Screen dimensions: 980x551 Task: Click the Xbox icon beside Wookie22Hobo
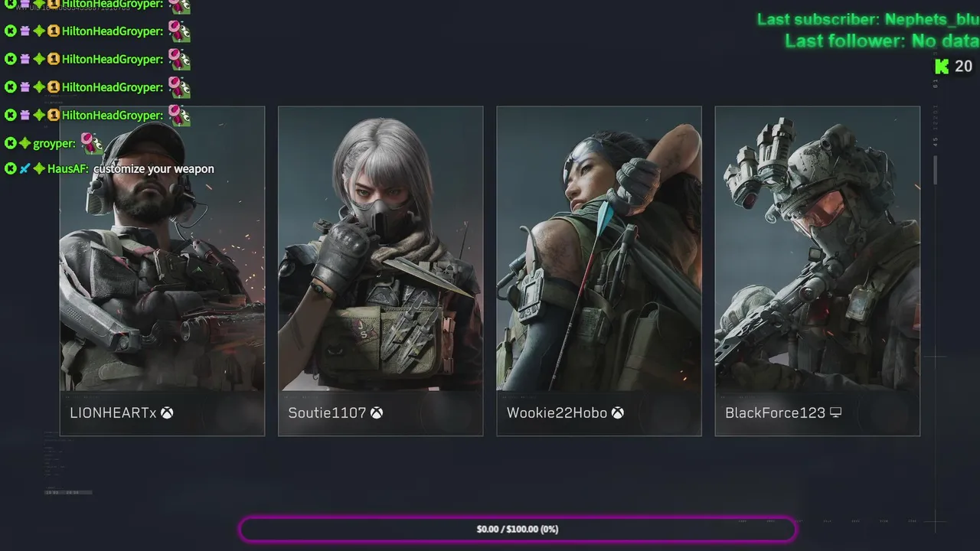point(617,412)
